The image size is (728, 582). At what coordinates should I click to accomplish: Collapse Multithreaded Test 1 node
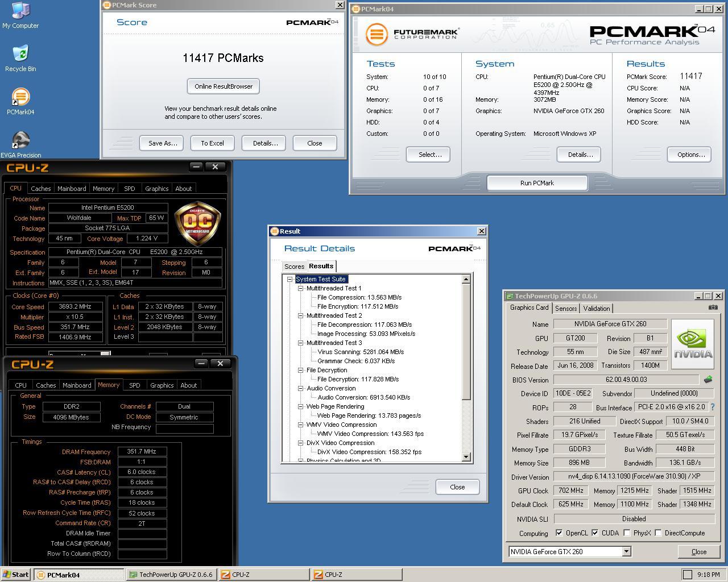pos(301,288)
